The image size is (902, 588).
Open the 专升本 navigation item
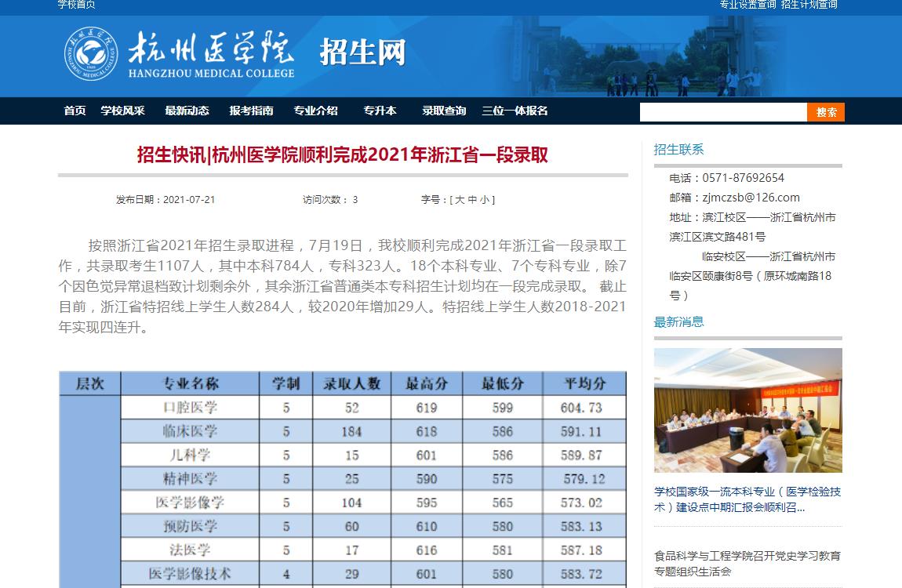(380, 111)
